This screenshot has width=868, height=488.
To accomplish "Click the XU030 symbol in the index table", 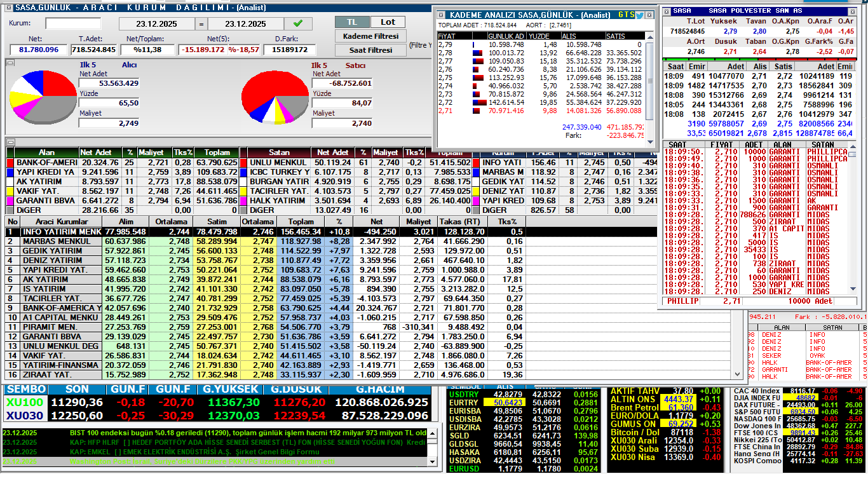I will point(25,416).
